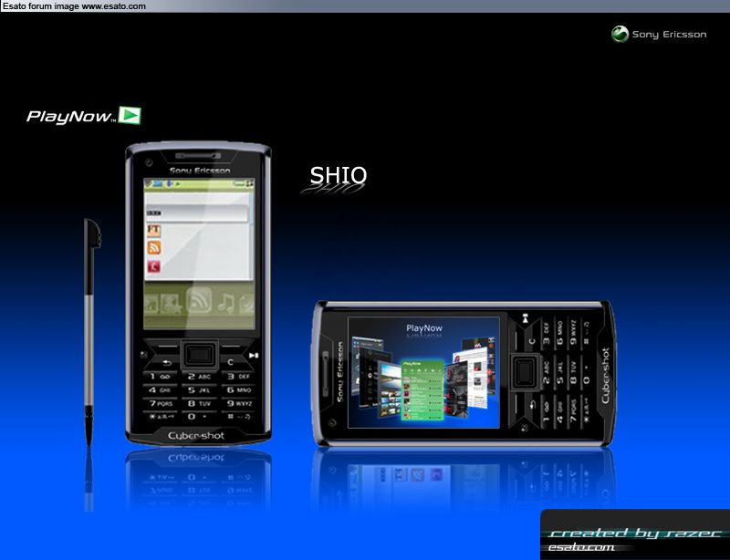Select the highlighted RSS icon in menu bar
This screenshot has height=560, width=730.
click(199, 301)
